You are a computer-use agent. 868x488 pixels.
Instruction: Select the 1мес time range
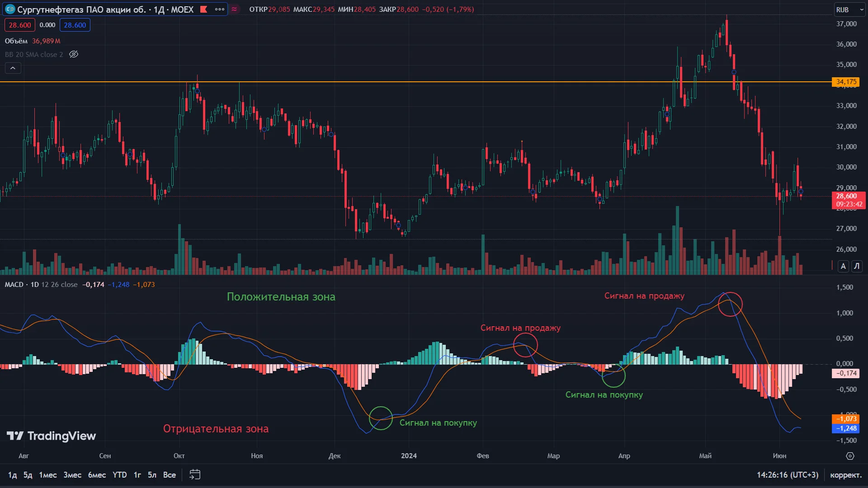pos(48,475)
